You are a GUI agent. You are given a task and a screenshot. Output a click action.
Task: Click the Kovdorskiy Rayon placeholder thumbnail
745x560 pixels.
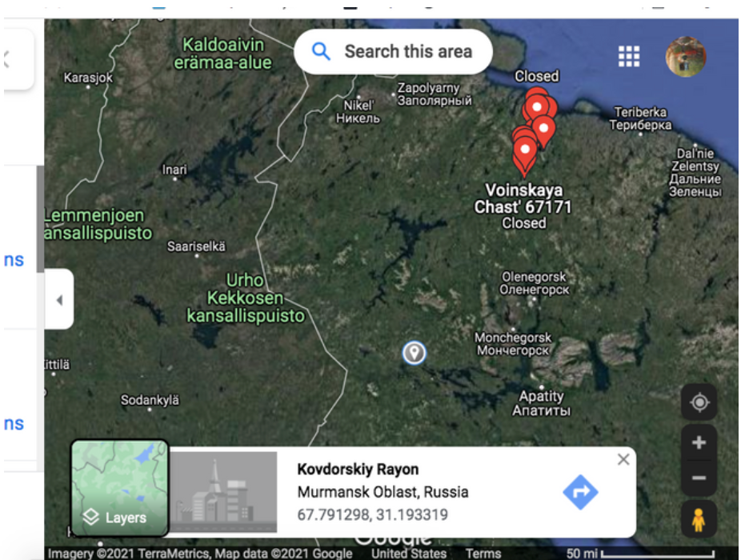(223, 492)
